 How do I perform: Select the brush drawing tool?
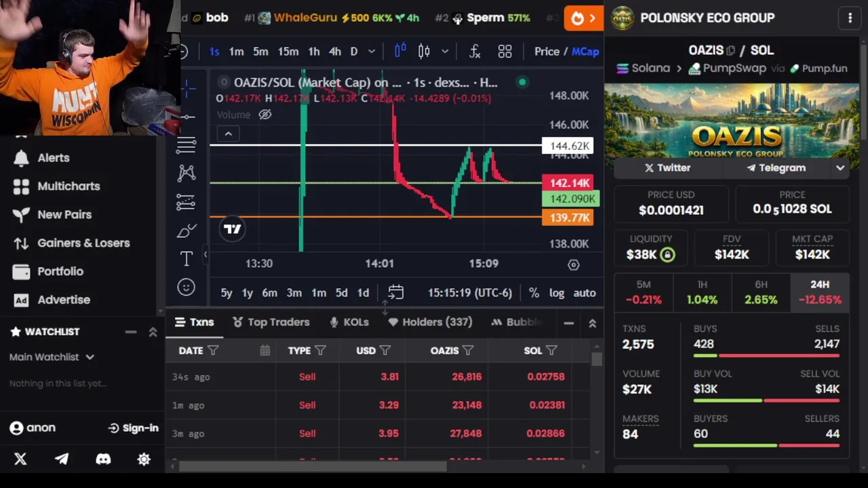pyautogui.click(x=186, y=230)
